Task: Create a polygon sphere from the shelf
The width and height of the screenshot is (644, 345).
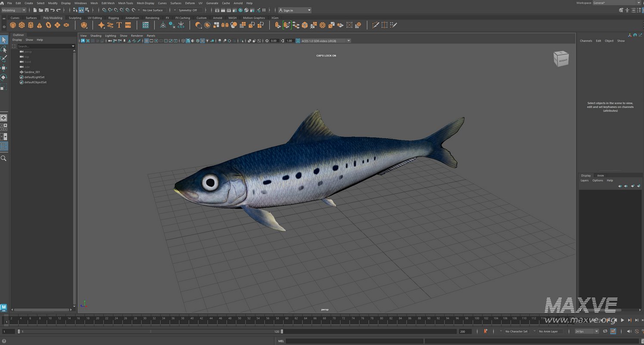Action: point(12,25)
